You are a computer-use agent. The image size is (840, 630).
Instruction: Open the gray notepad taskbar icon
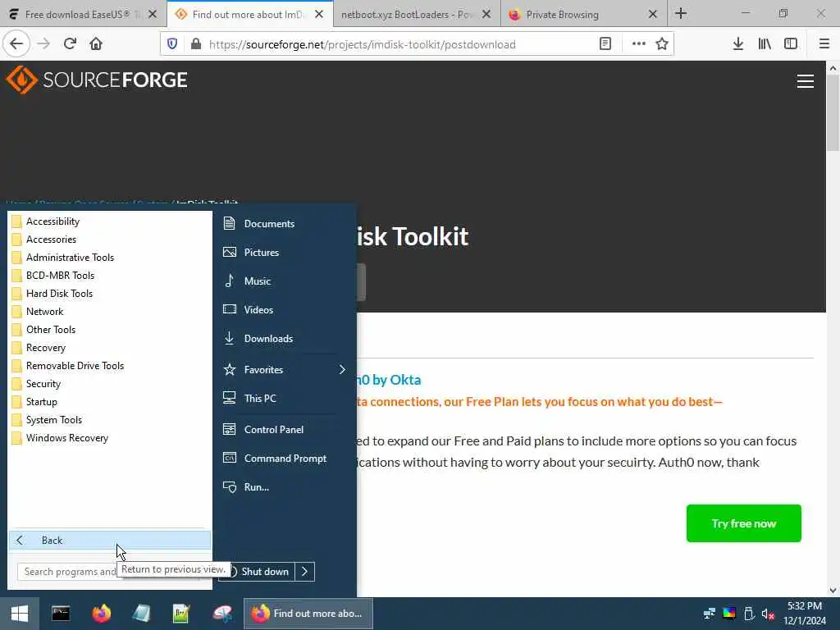(x=141, y=614)
